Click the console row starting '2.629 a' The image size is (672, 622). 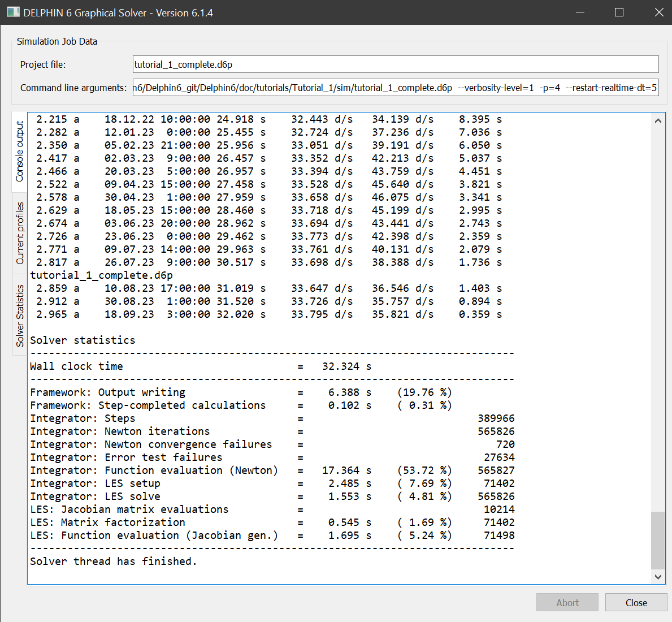coord(268,210)
